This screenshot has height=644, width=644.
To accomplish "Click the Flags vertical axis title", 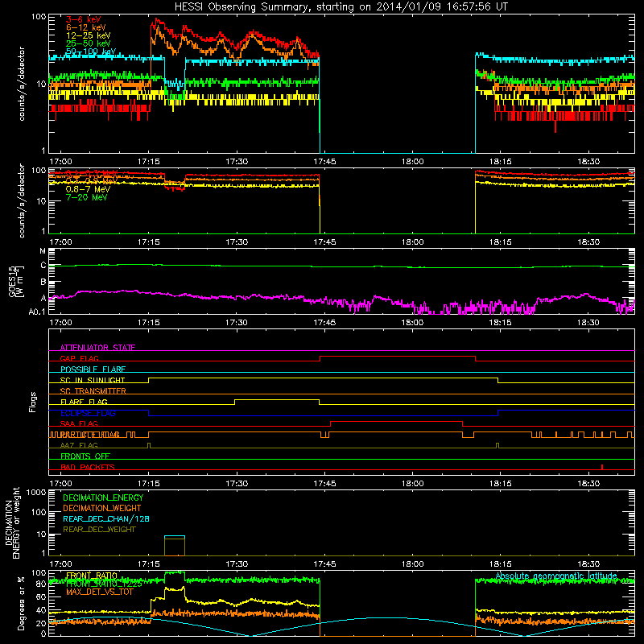I will point(33,402).
